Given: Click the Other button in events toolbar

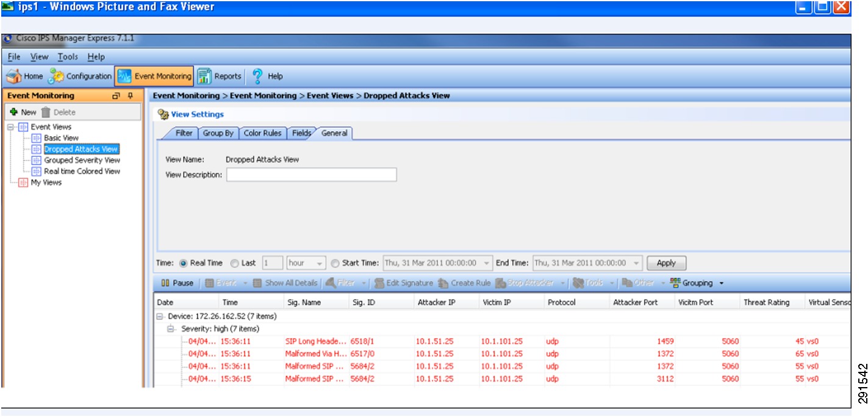Looking at the screenshot, I should tap(638, 283).
